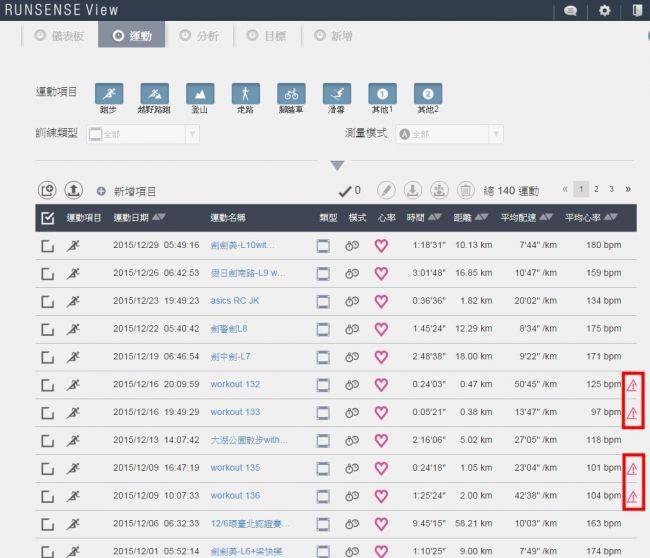Click warning icon on workout 135 row
The width and height of the screenshot is (650, 558).
[631, 467]
